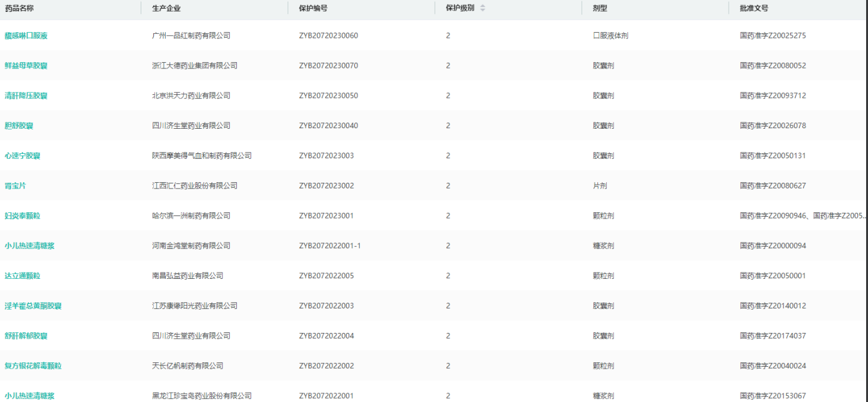Select truncated approval numbers starting 国药准字Z20090946
The width and height of the screenshot is (868, 402).
tap(804, 216)
